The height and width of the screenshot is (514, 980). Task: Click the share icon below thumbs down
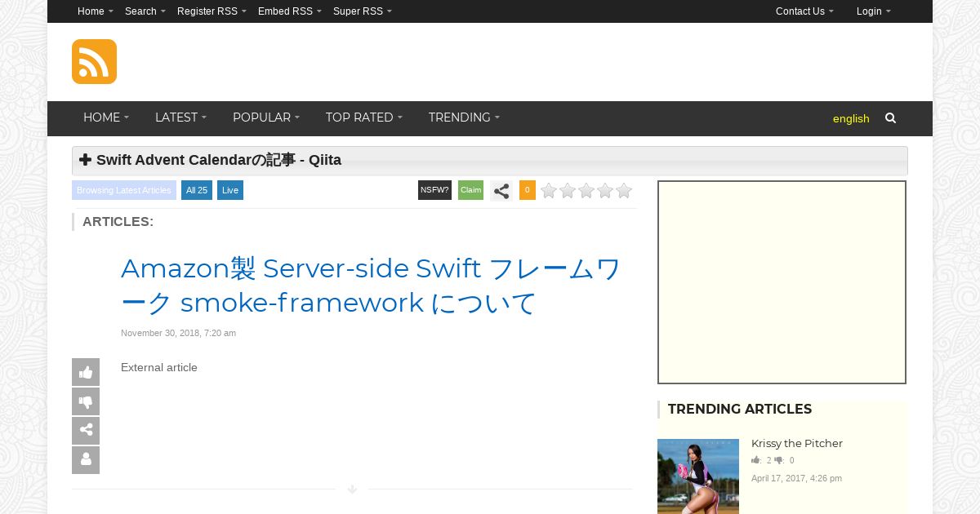point(86,431)
